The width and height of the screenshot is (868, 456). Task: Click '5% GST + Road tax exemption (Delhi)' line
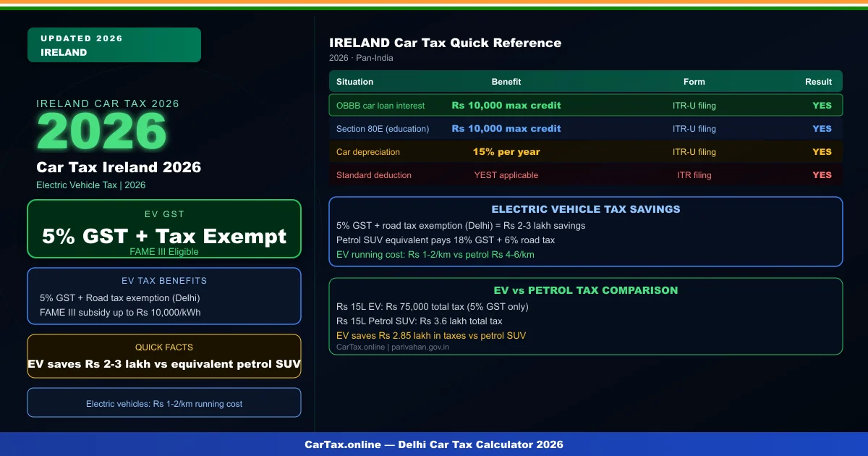[119, 298]
